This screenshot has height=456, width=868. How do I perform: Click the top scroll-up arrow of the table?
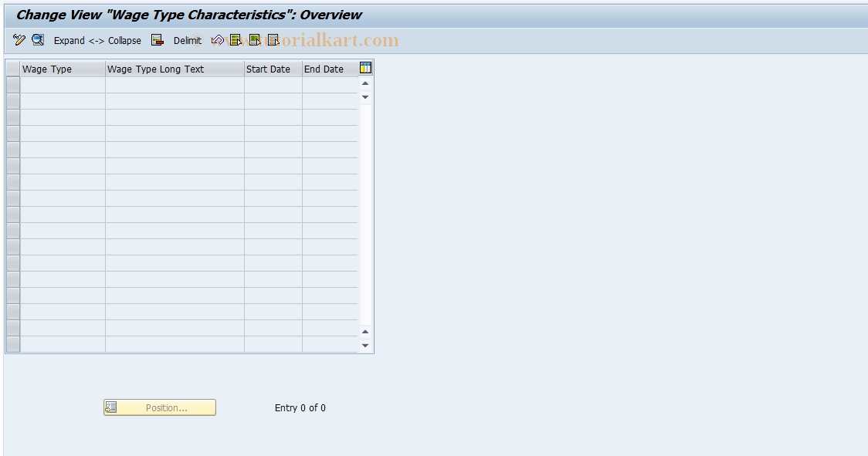(x=365, y=83)
